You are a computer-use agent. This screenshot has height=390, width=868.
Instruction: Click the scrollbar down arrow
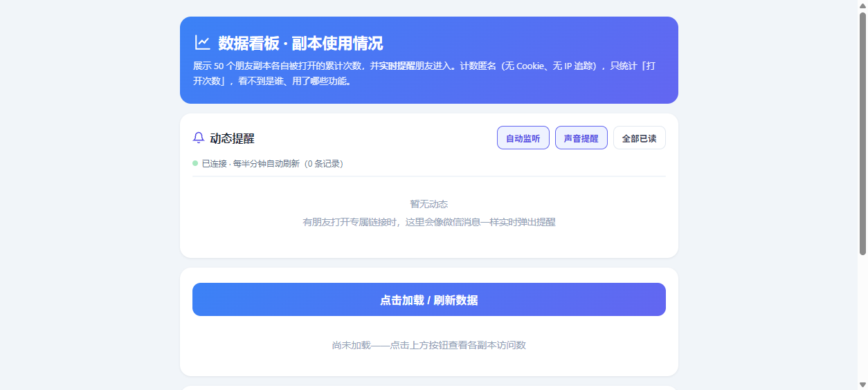tap(862, 384)
